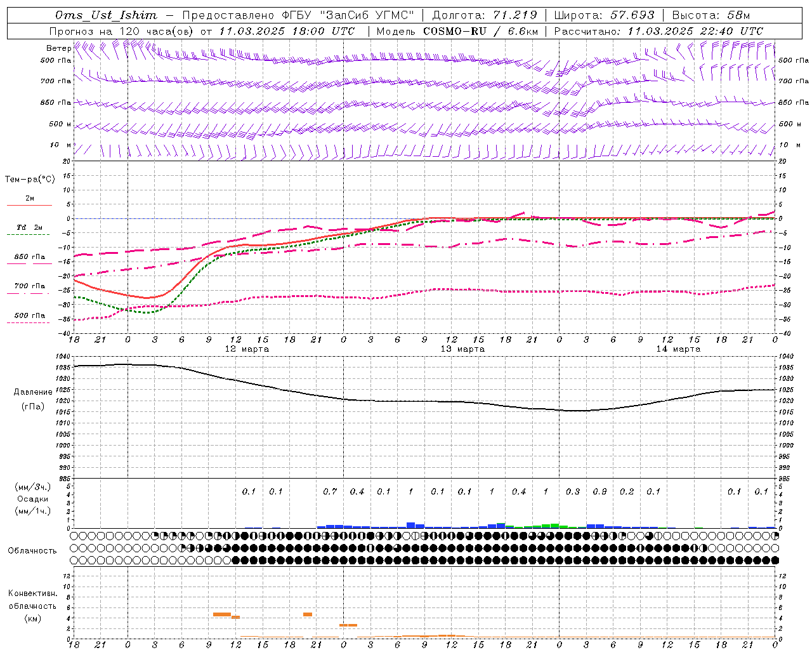The image size is (812, 650).
Task: Click the 12 марта date label
Action: click(x=247, y=348)
